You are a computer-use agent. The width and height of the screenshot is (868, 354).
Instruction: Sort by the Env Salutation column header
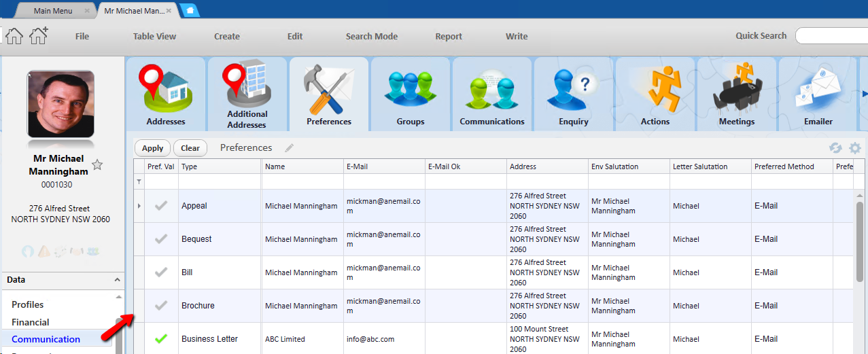[629, 166]
